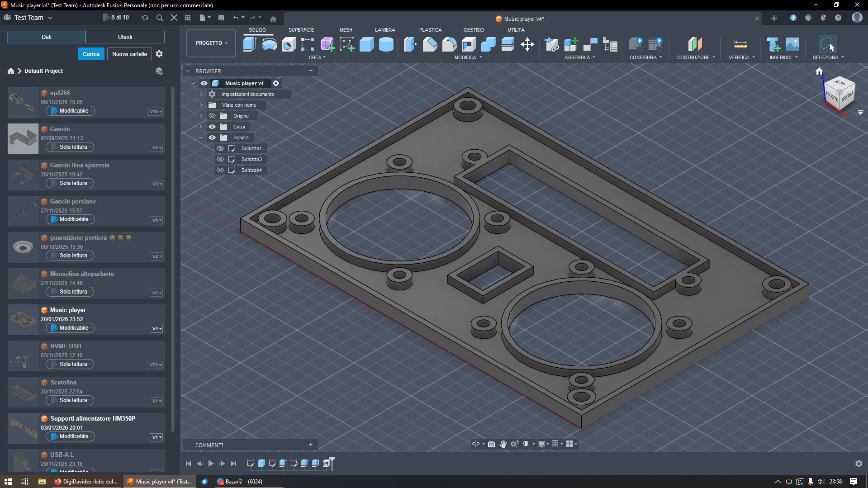Open the Gancio thumbnail in data panel
The width and height of the screenshot is (868, 488).
click(23, 139)
